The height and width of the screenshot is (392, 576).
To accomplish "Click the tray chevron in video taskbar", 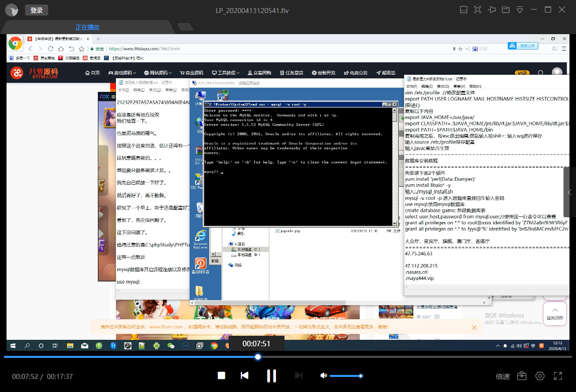I will (x=498, y=346).
